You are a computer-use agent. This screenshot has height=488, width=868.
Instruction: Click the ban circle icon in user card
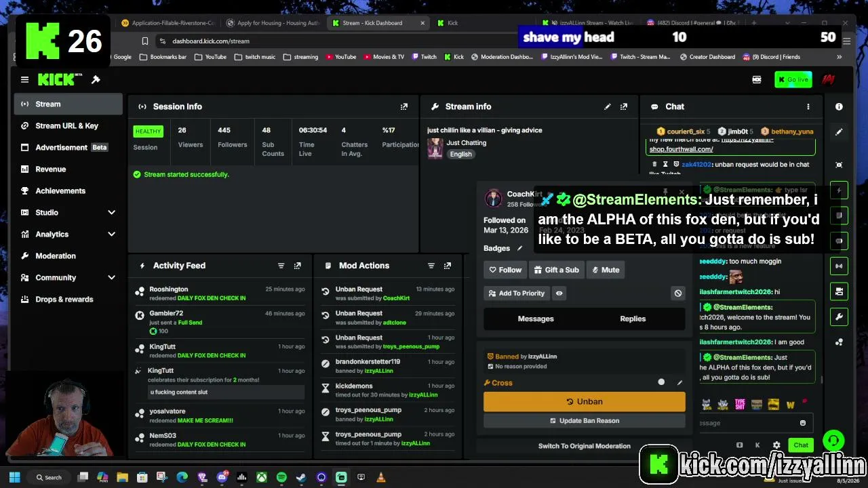677,293
